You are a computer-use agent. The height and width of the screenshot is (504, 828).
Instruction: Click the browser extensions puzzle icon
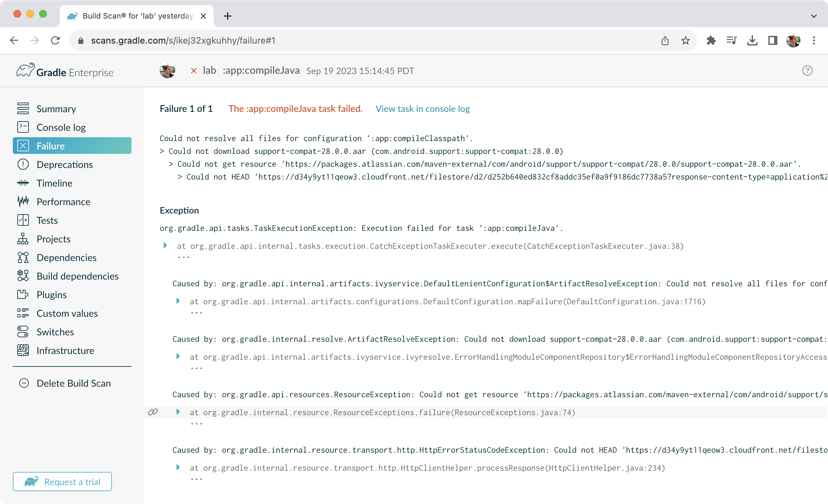point(711,40)
